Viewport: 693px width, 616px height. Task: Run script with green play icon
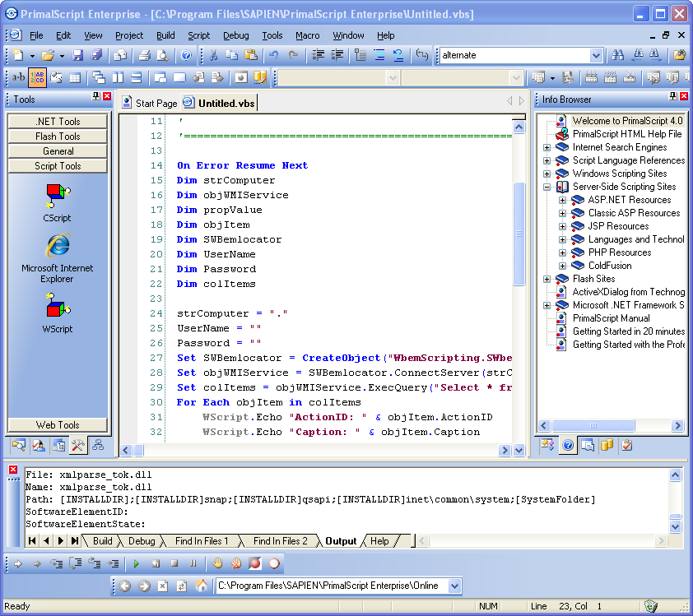coord(136,563)
